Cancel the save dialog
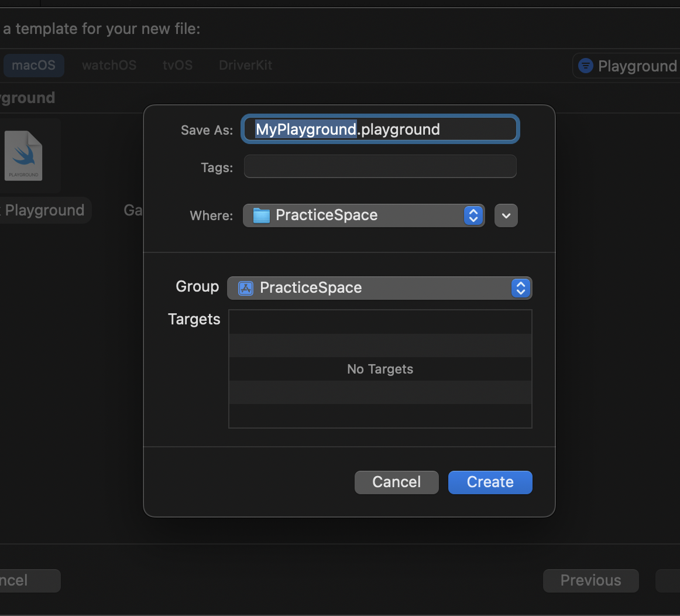The height and width of the screenshot is (616, 680). pyautogui.click(x=396, y=482)
